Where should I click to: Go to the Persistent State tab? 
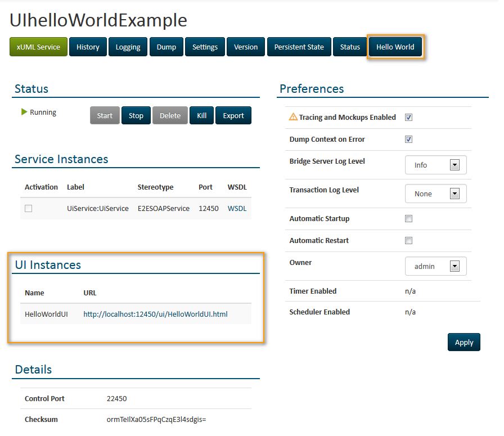click(299, 47)
